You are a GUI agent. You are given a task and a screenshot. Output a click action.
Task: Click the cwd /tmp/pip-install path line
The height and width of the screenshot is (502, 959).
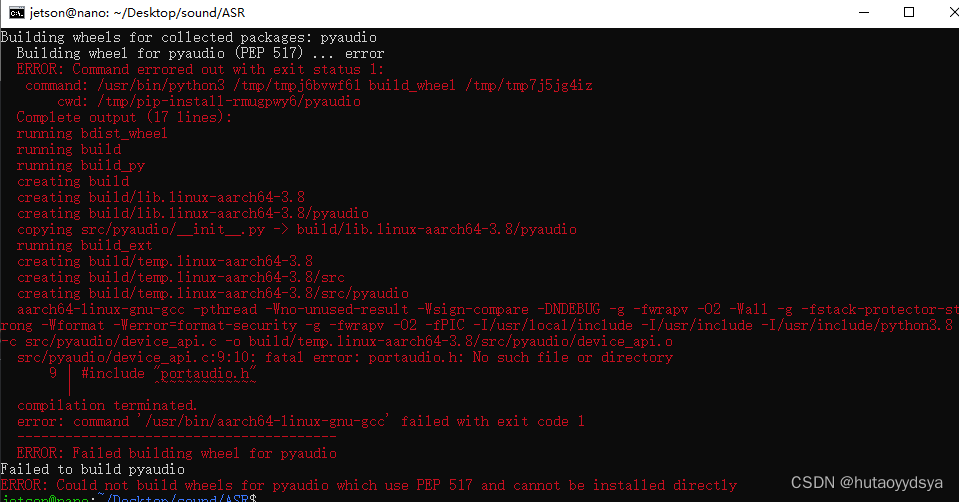coord(209,102)
